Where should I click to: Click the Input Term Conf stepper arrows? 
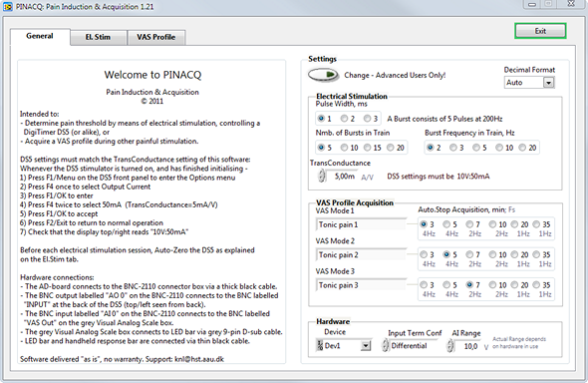[x=385, y=345]
